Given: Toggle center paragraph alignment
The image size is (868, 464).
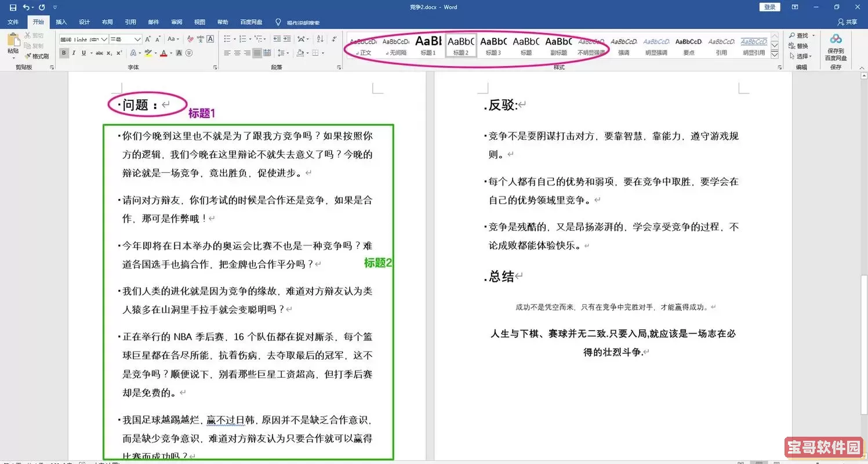Looking at the screenshot, I should [x=238, y=52].
